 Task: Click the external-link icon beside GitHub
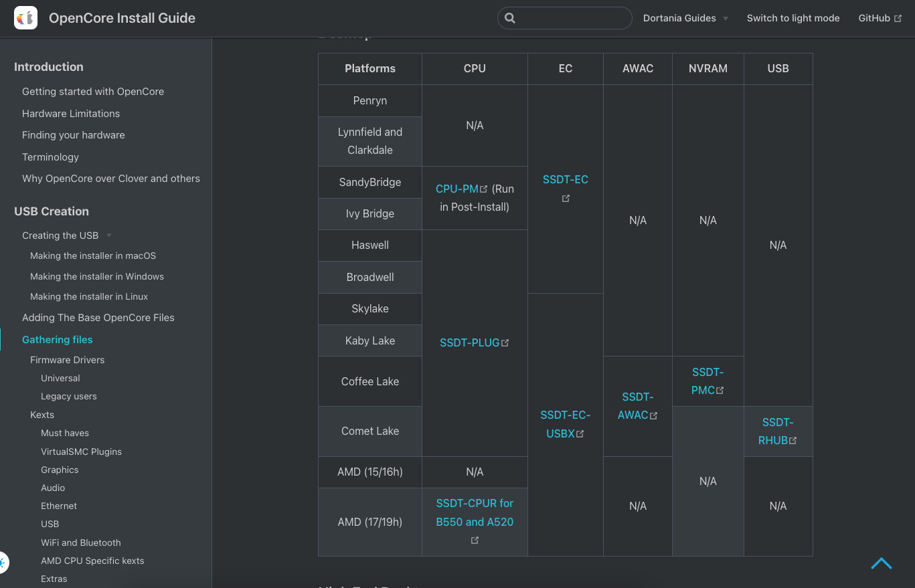(898, 19)
